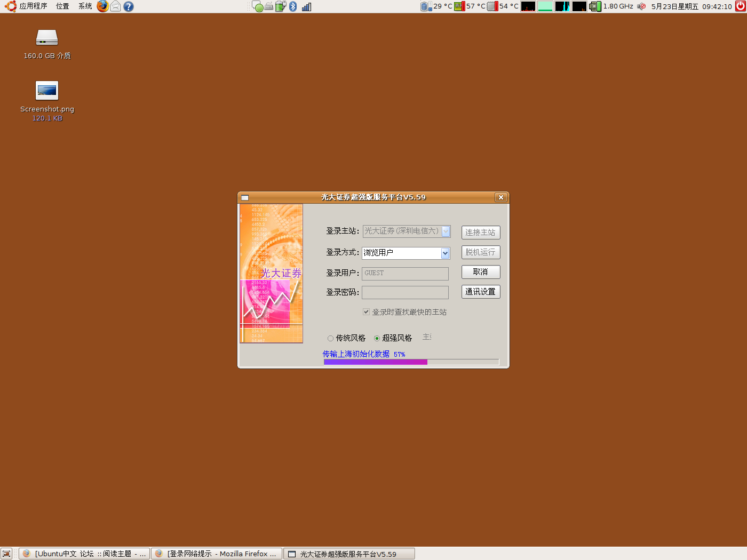
Task: Open the first system monitor graph with red bars
Action: click(x=528, y=6)
